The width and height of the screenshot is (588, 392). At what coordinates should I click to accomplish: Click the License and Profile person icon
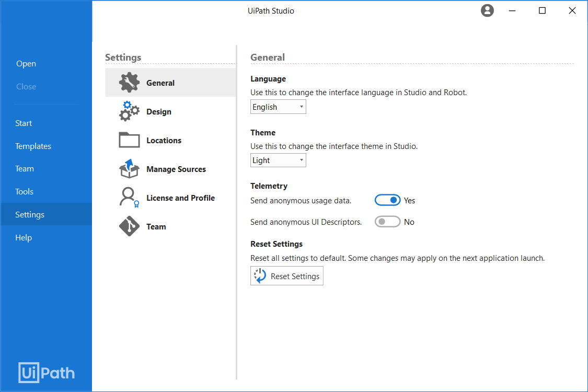pos(129,198)
